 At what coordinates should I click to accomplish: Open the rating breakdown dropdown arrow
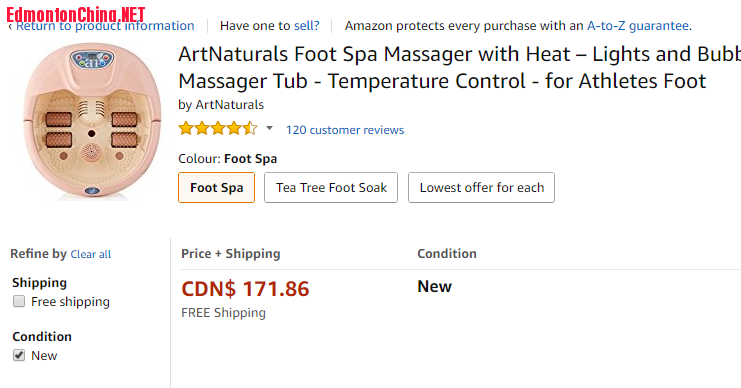[269, 128]
